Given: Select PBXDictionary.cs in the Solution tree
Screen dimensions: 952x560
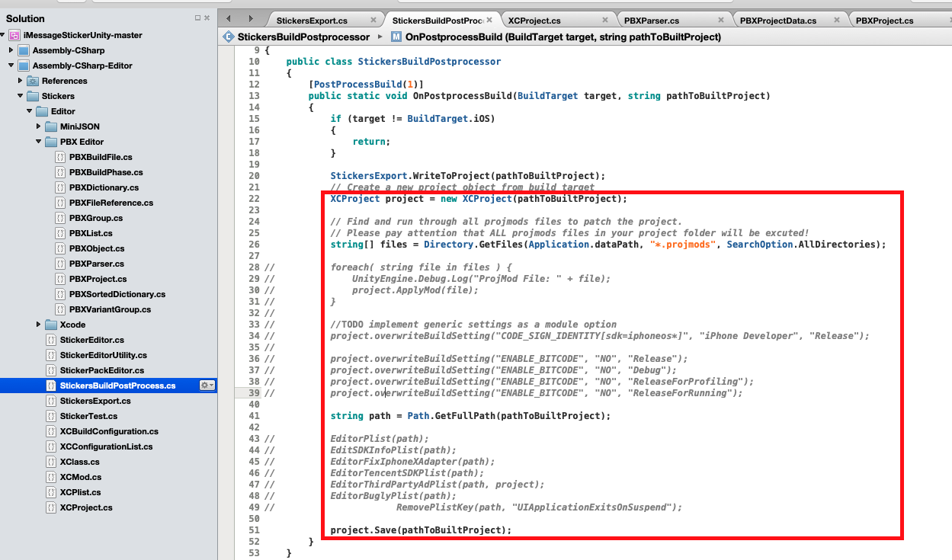Looking at the screenshot, I should [x=104, y=187].
